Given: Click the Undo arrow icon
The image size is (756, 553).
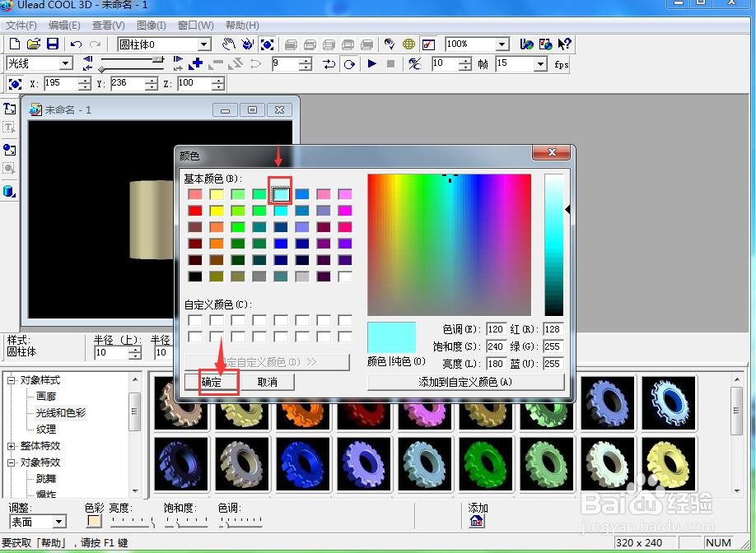Looking at the screenshot, I should (x=76, y=44).
